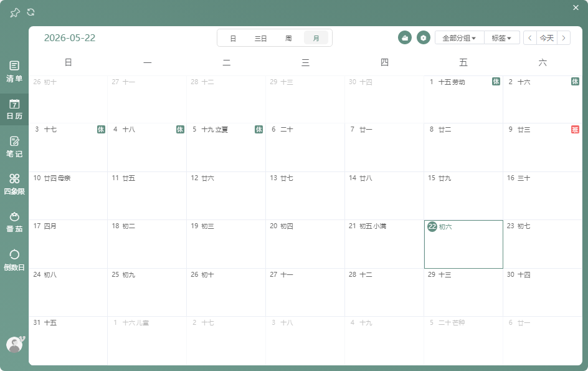Select May 11 廿五 cell
Viewport: 588px width, 371px height.
[x=147, y=196]
